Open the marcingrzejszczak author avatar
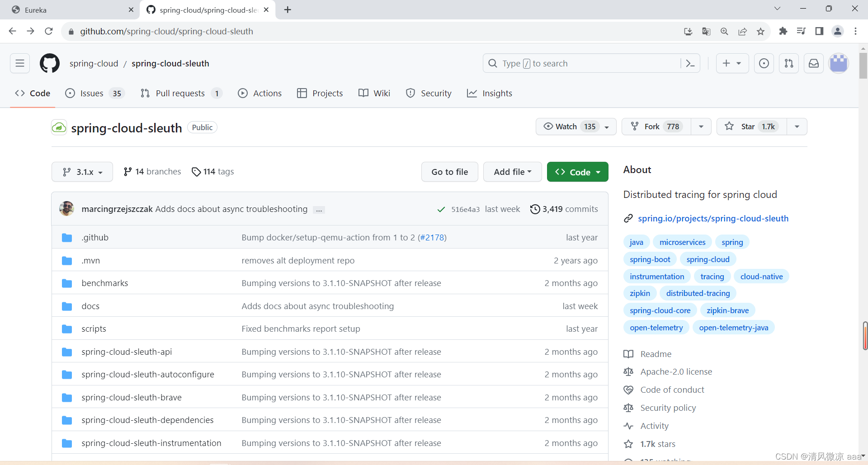868x465 pixels. point(67,208)
